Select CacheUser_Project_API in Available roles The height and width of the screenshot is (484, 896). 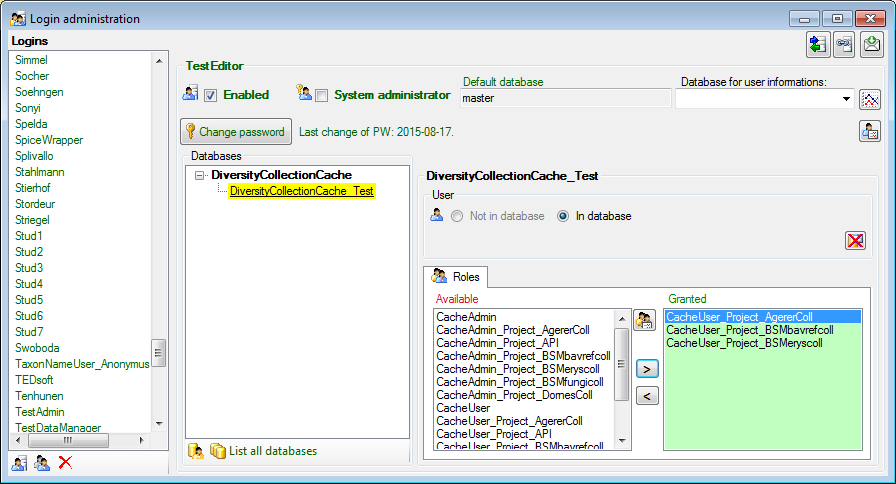click(494, 434)
